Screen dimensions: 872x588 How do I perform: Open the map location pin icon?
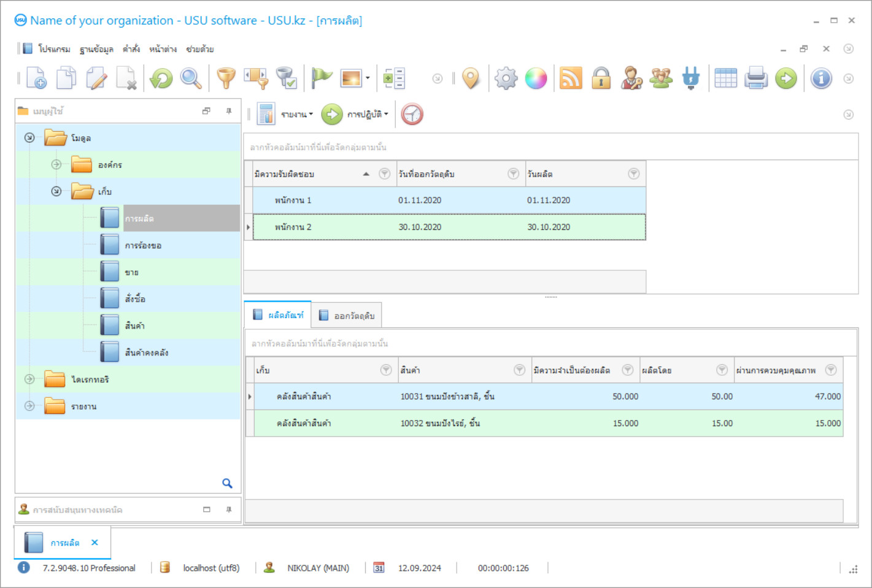click(x=471, y=78)
